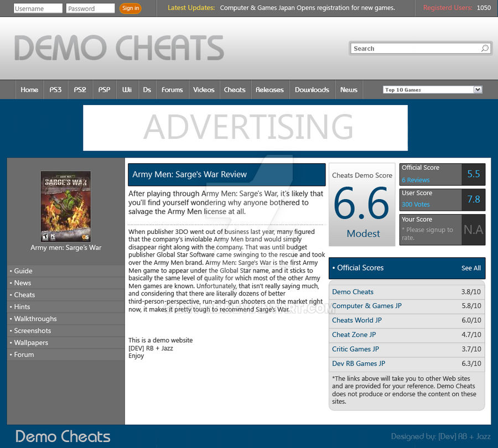Open the Ds nav item
The height and width of the screenshot is (448, 498).
pyautogui.click(x=147, y=90)
